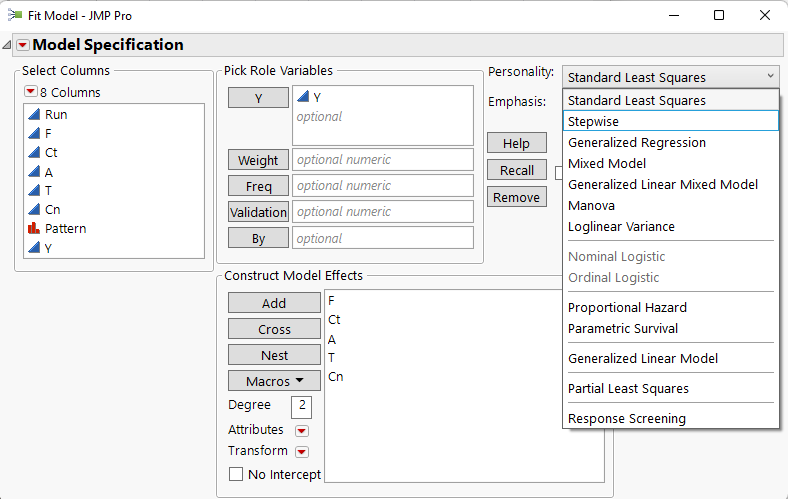Click the Run continuous column icon
788x499 pixels.
point(33,115)
